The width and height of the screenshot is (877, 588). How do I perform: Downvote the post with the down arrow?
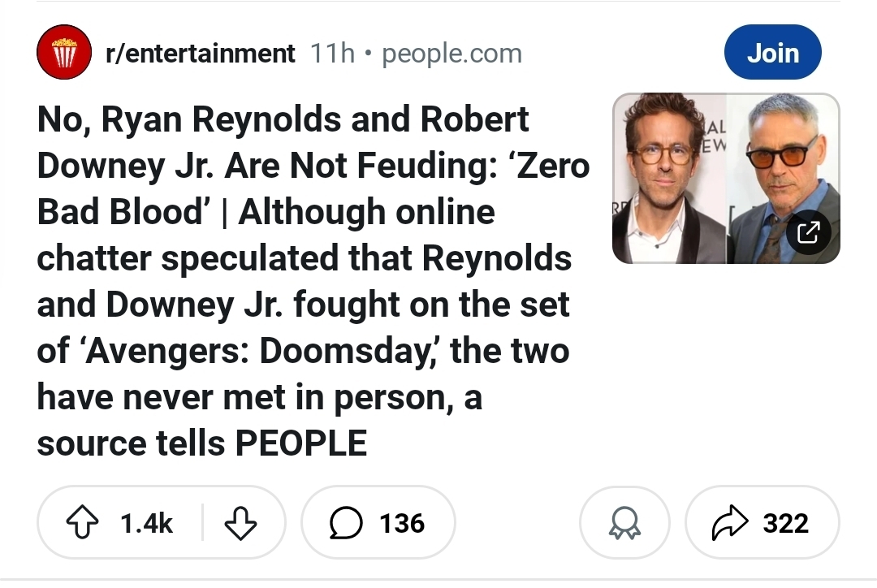click(x=240, y=524)
